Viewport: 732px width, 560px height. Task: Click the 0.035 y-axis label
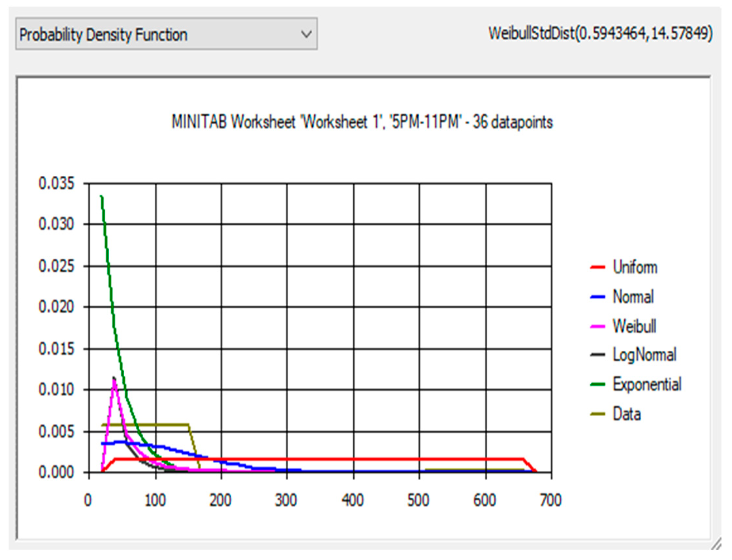(x=56, y=183)
